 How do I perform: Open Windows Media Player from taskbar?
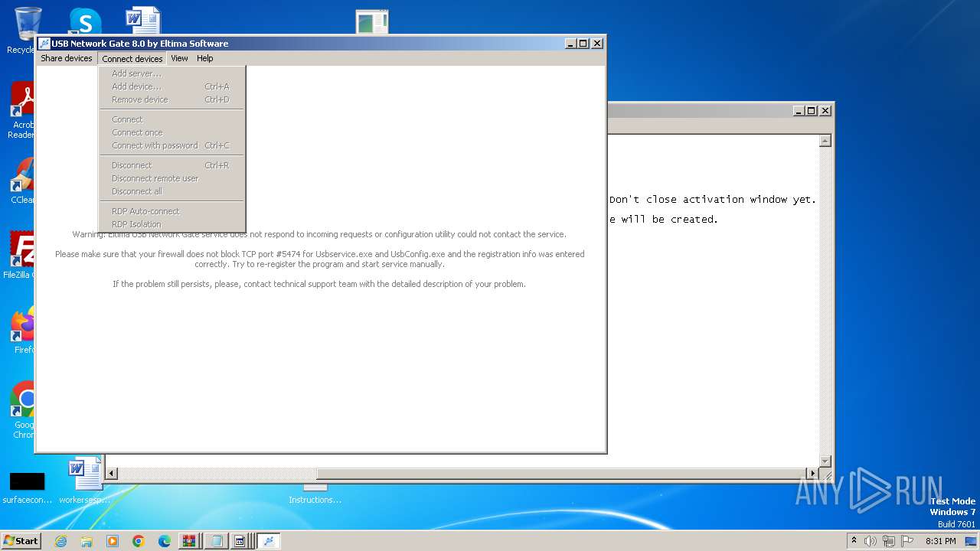click(113, 541)
